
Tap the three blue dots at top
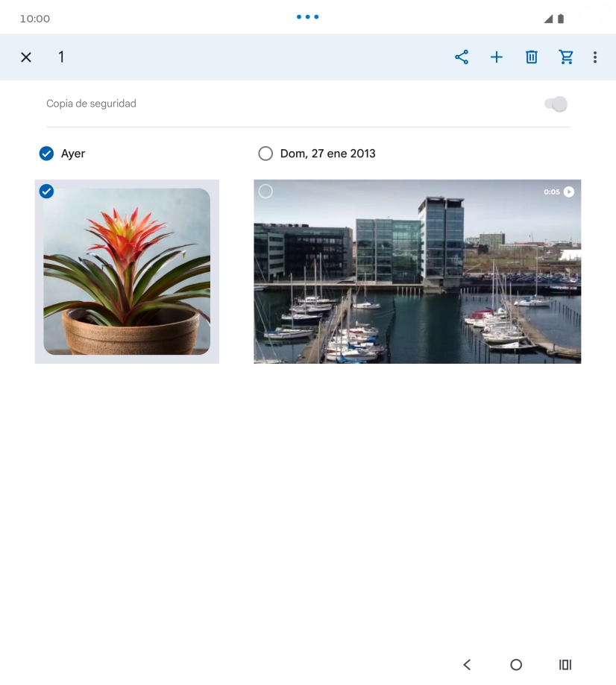(x=308, y=17)
